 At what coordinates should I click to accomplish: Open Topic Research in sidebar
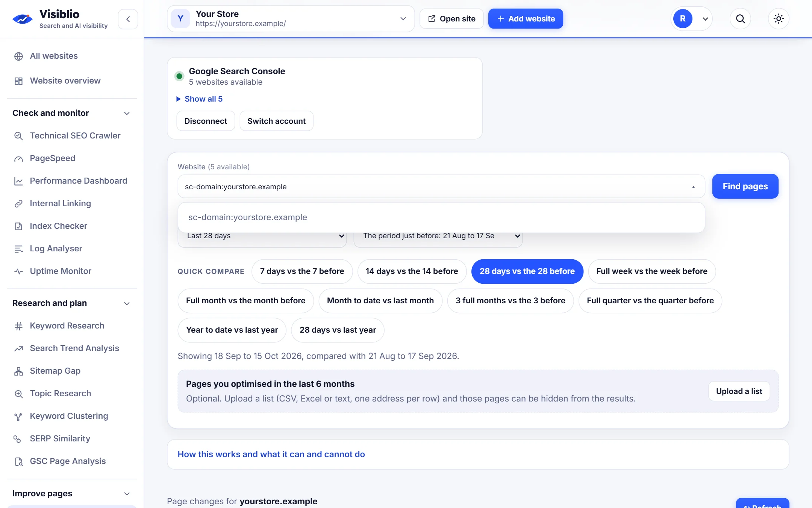(x=61, y=394)
